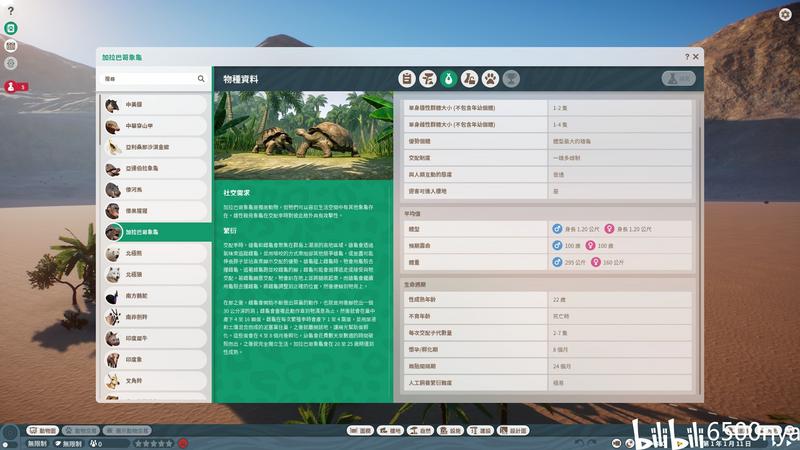Select 中美貘 in the species list
The height and width of the screenshot is (450, 800).
coord(155,105)
